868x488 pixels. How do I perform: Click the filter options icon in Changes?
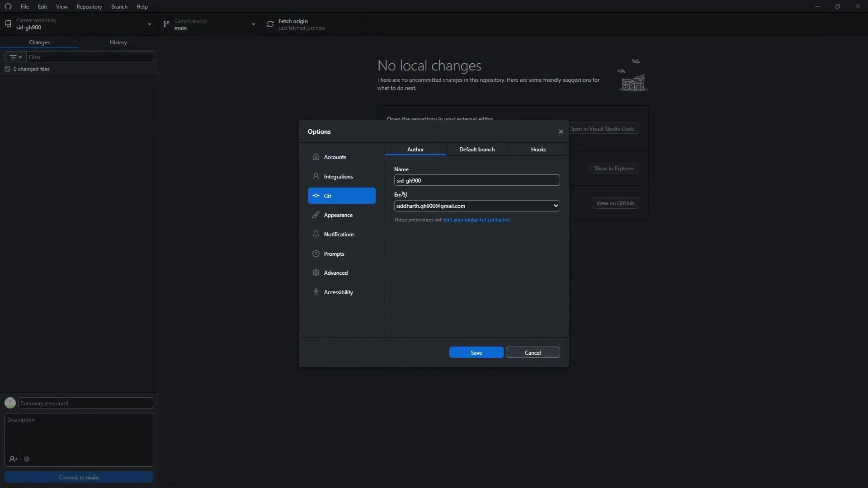point(15,57)
